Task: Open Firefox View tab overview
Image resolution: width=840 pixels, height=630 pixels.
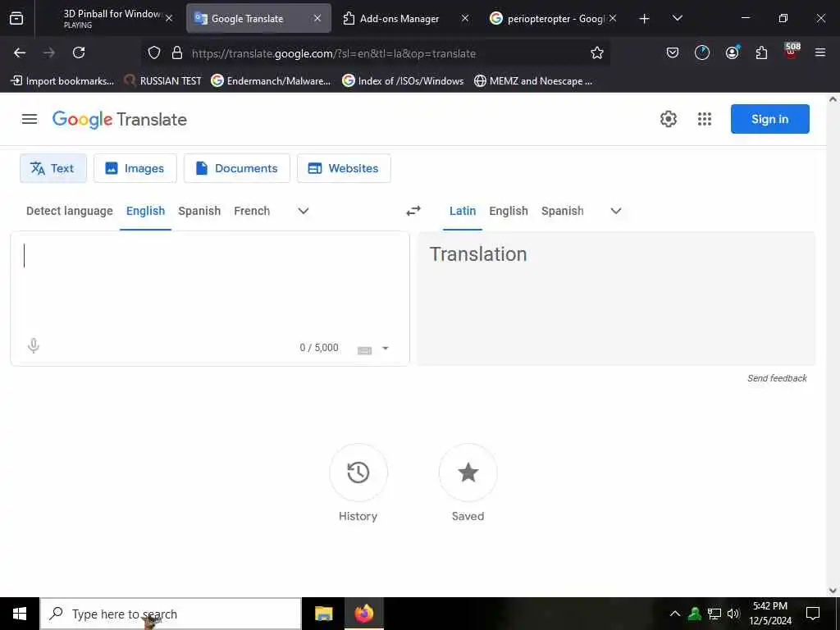Action: (x=16, y=18)
